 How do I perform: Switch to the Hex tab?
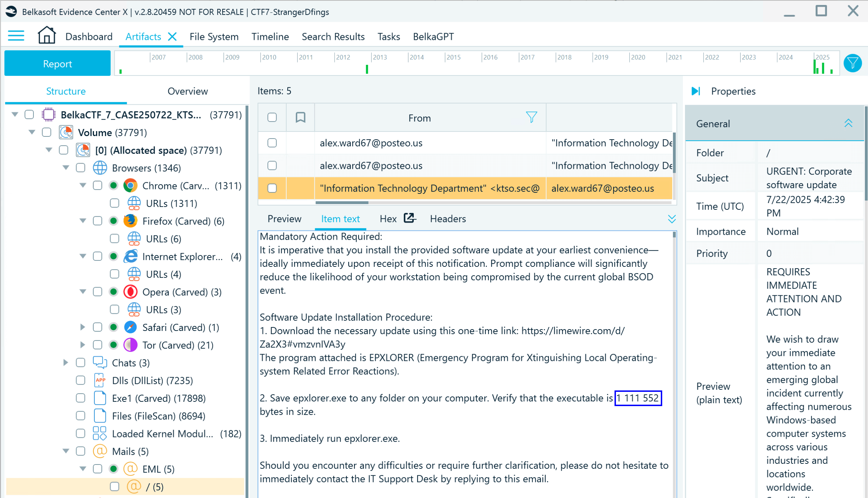(388, 219)
